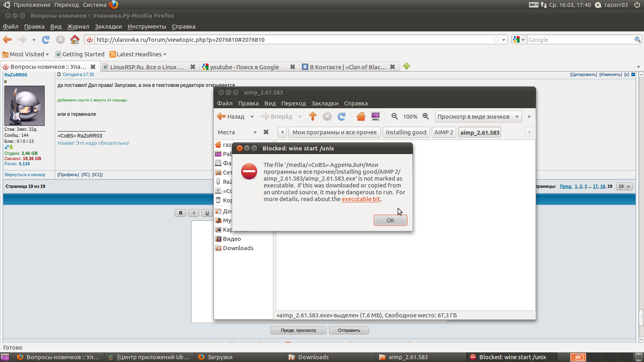Open the back-history dropdown in Firefox

tap(34, 40)
